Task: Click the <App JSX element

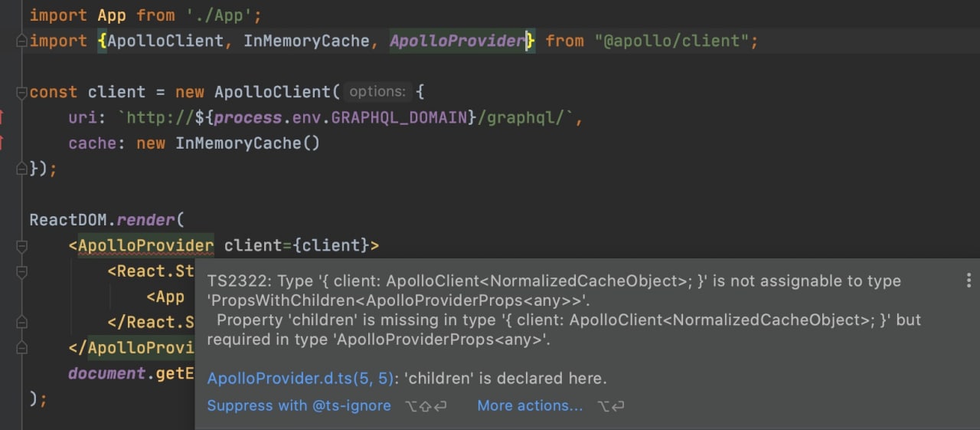Action: [165, 297]
